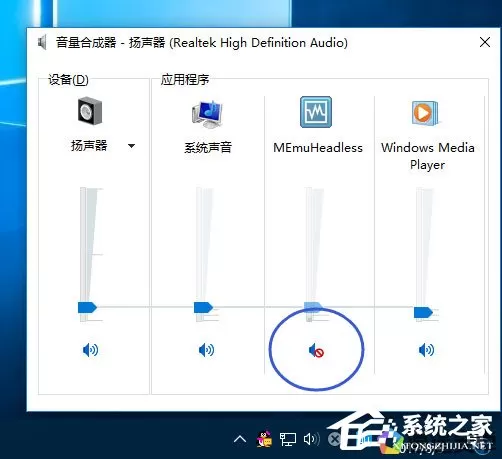
Task: Click the 应用程序 group label
Action: (185, 80)
